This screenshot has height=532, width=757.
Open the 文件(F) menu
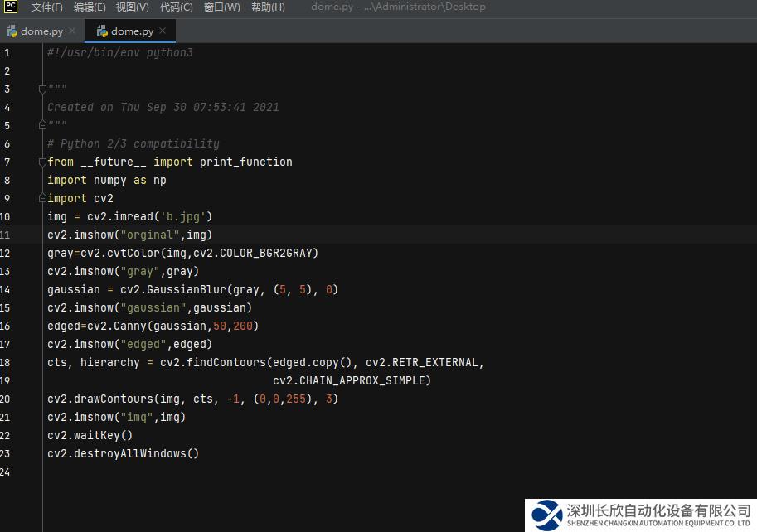click(x=46, y=7)
